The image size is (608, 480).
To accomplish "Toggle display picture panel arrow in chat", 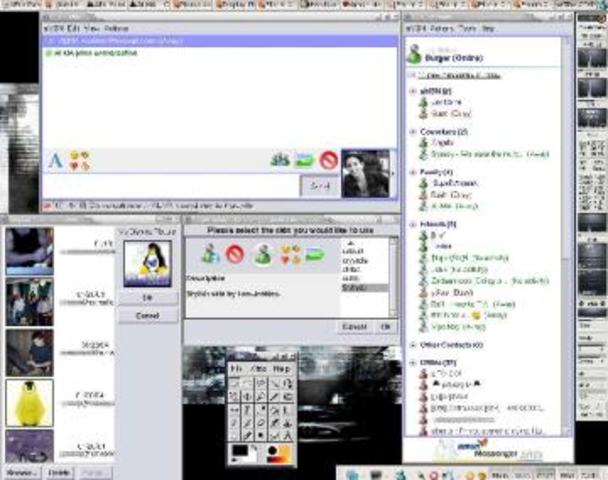I will pyautogui.click(x=394, y=173).
